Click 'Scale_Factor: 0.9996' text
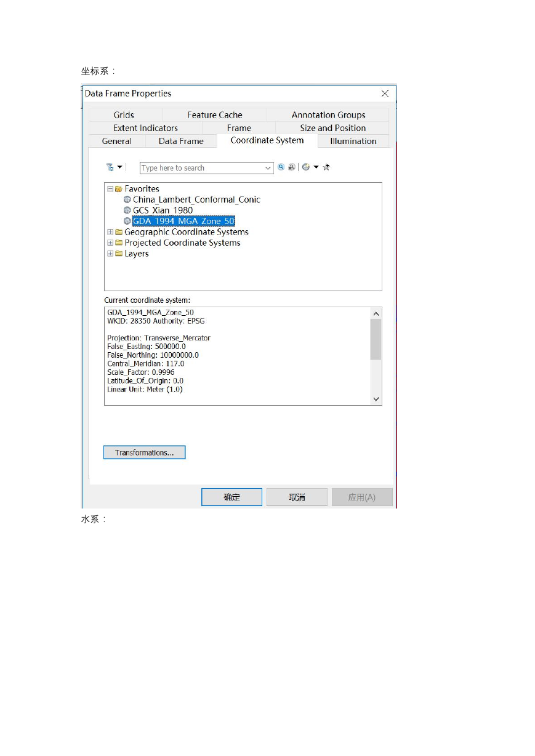The height and width of the screenshot is (756, 535). coord(141,372)
